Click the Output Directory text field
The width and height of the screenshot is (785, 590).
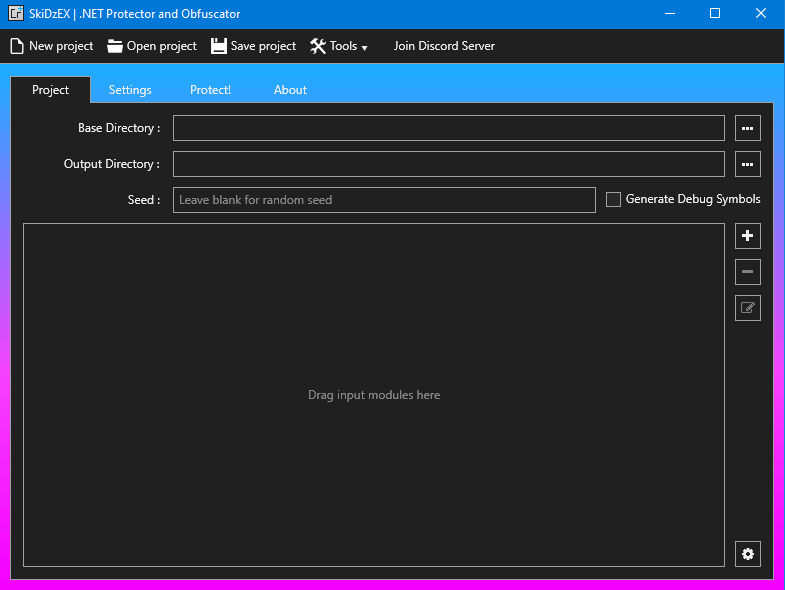(x=449, y=164)
